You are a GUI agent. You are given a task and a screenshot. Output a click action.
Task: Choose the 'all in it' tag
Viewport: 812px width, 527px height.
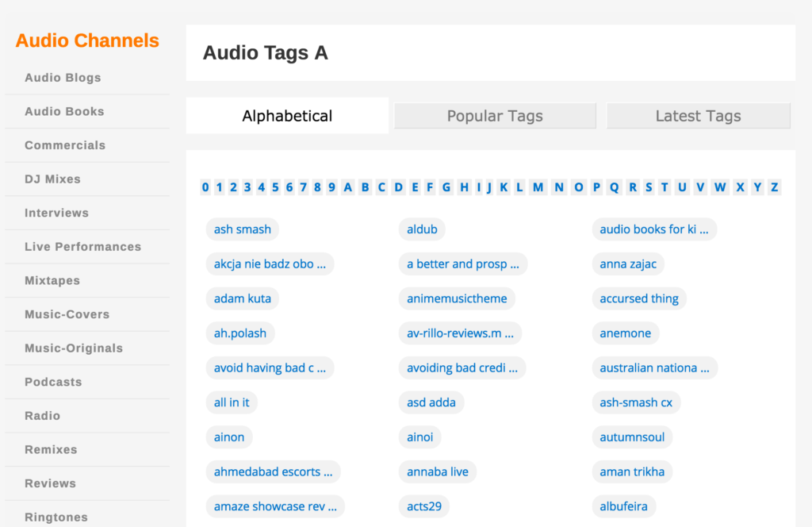pos(232,402)
